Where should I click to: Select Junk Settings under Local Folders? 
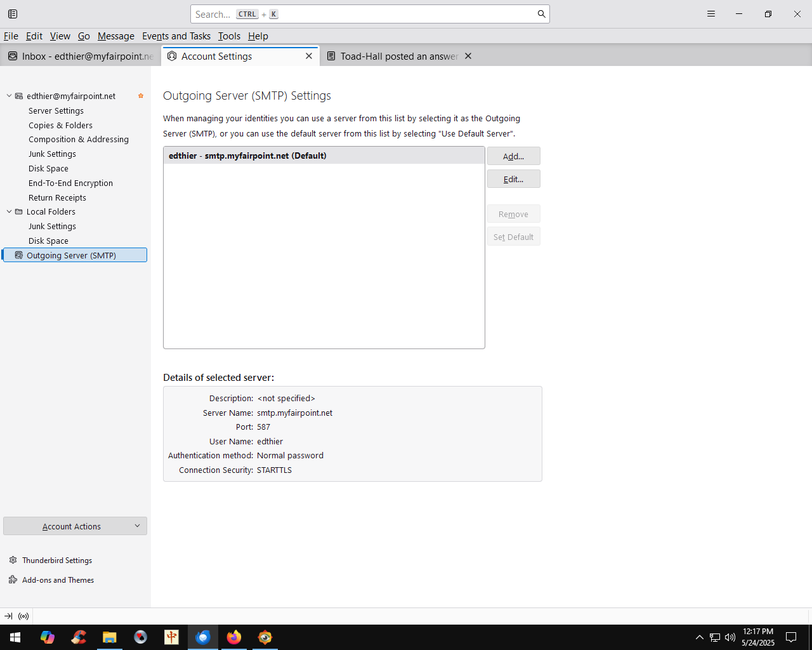(x=52, y=227)
